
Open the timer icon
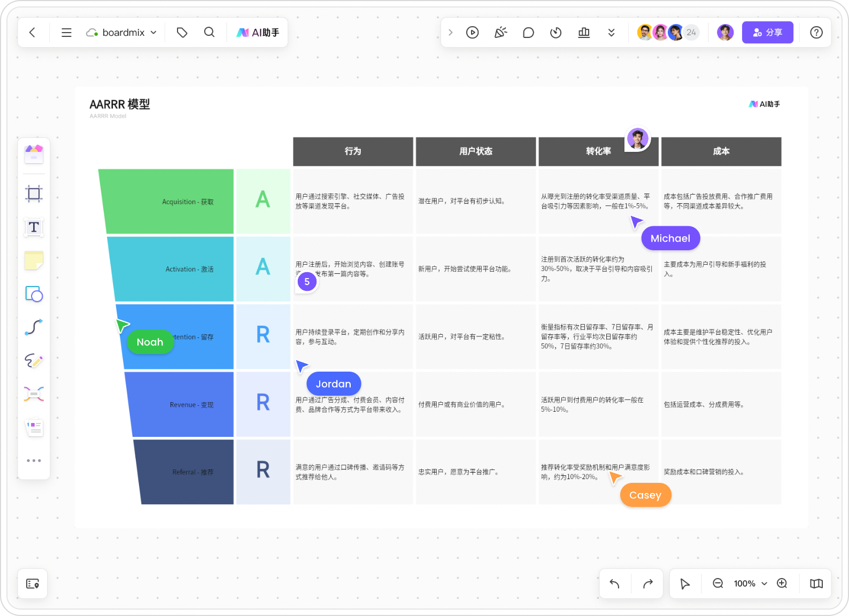coord(556,33)
